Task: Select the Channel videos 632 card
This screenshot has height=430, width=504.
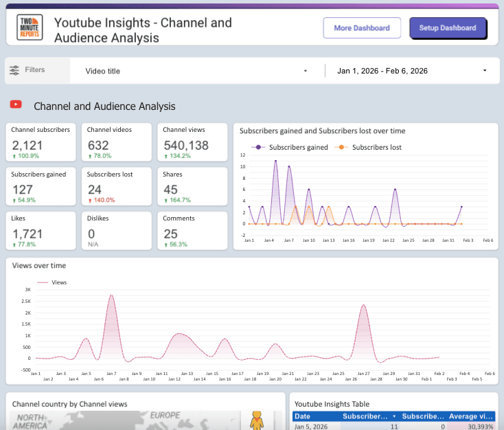Action: click(117, 142)
